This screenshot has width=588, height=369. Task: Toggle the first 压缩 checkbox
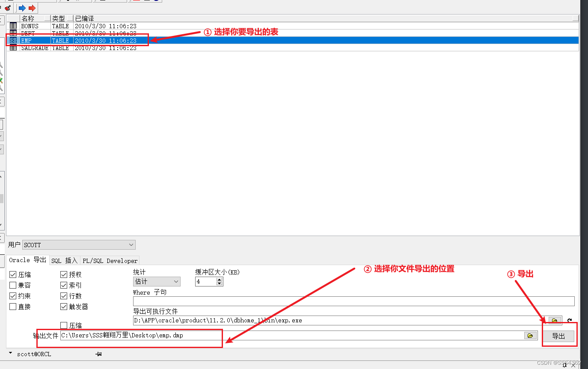[13, 275]
